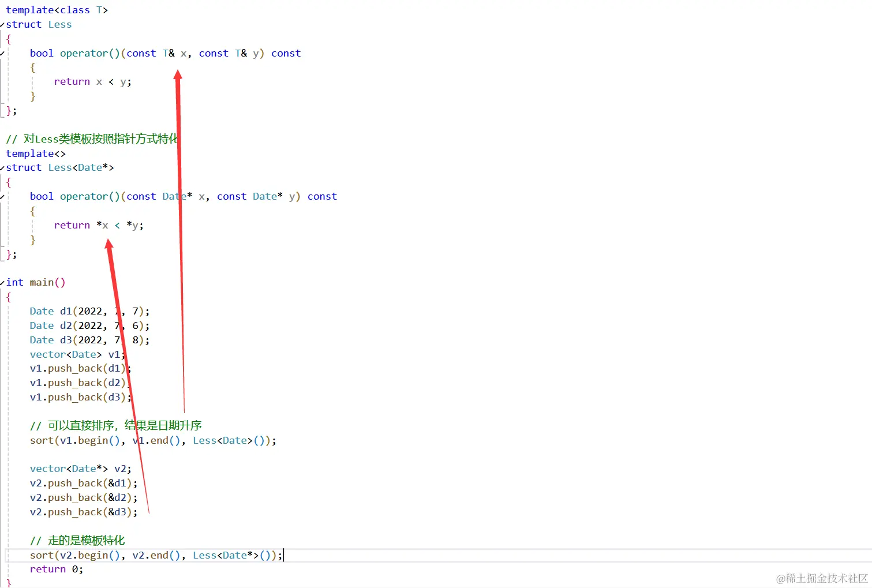The height and width of the screenshot is (588, 872).
Task: Click the line "v2.push_back(&d1);"
Action: 84,483
